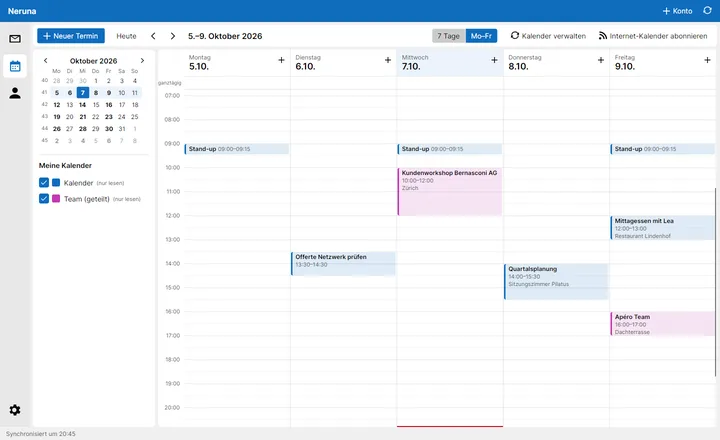720x440 pixels.
Task: Open Monday's Stand-up event
Action: (x=237, y=149)
